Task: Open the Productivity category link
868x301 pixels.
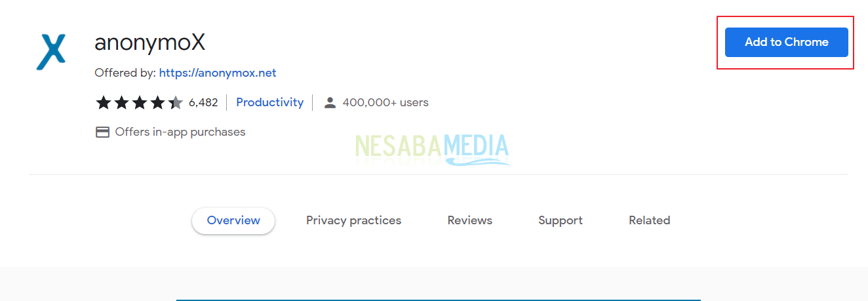Action: [269, 102]
